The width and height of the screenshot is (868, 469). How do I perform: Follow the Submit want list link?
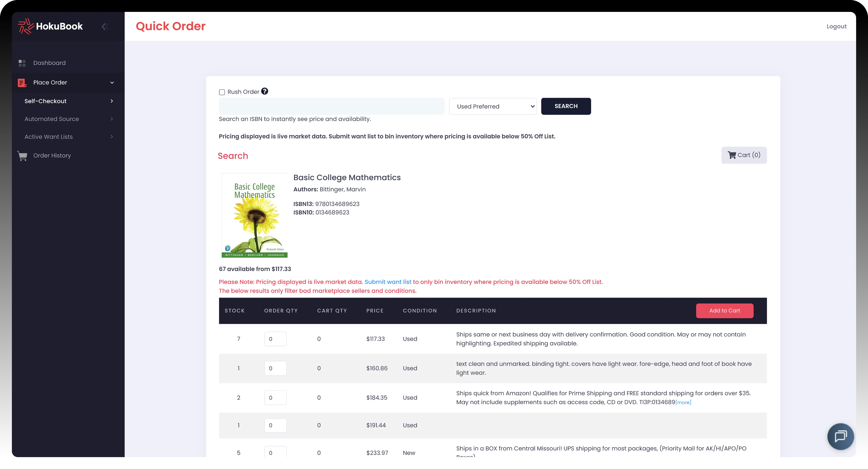tap(388, 282)
